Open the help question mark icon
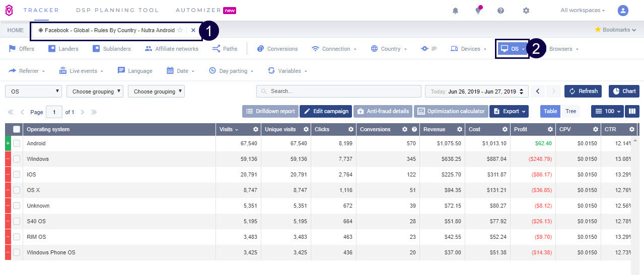Viewport: 644px width, 275px height. [500, 11]
